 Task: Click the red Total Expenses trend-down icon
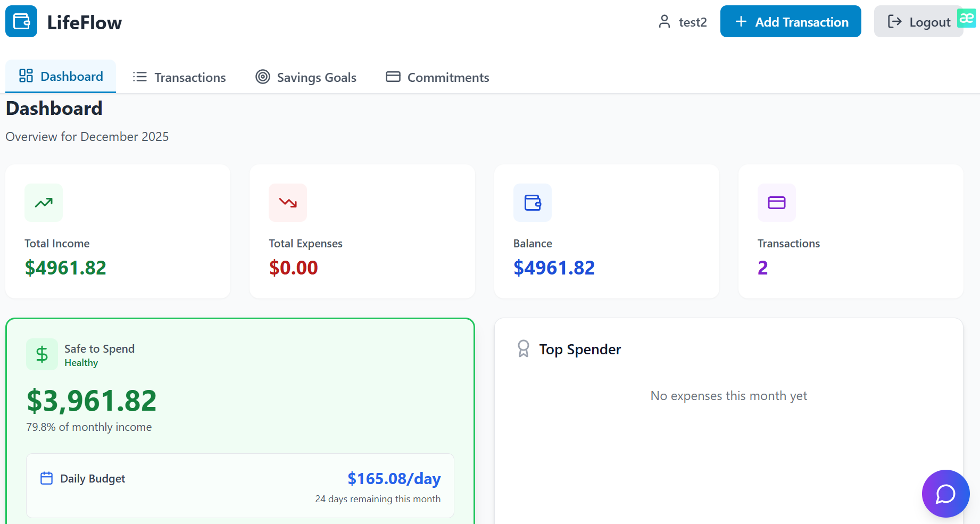coord(288,203)
